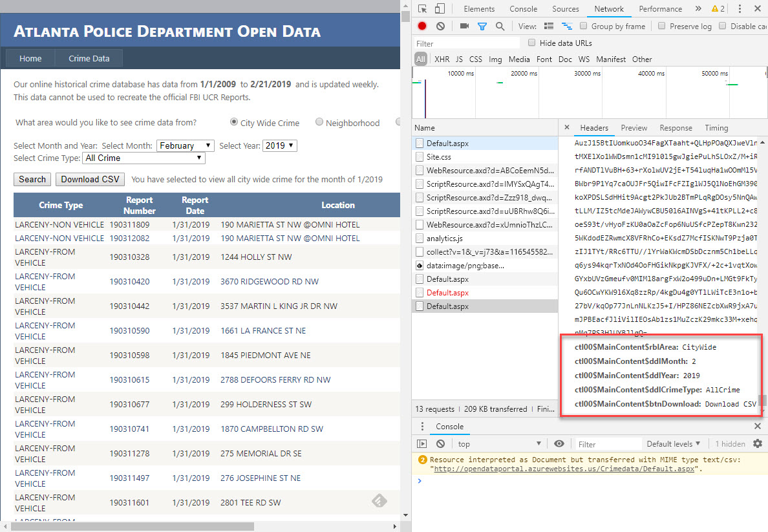Click the capture screenshots camera icon
Image resolution: width=768 pixels, height=532 pixels.
click(x=464, y=27)
